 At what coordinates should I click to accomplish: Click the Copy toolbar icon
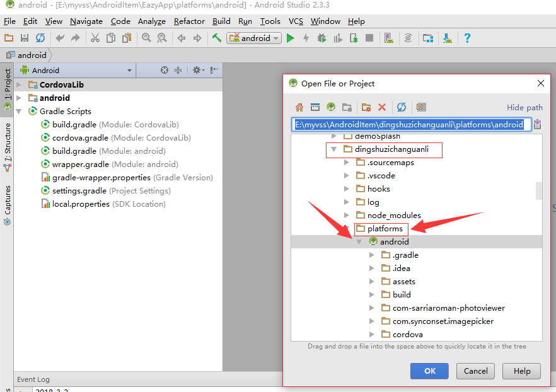point(111,38)
